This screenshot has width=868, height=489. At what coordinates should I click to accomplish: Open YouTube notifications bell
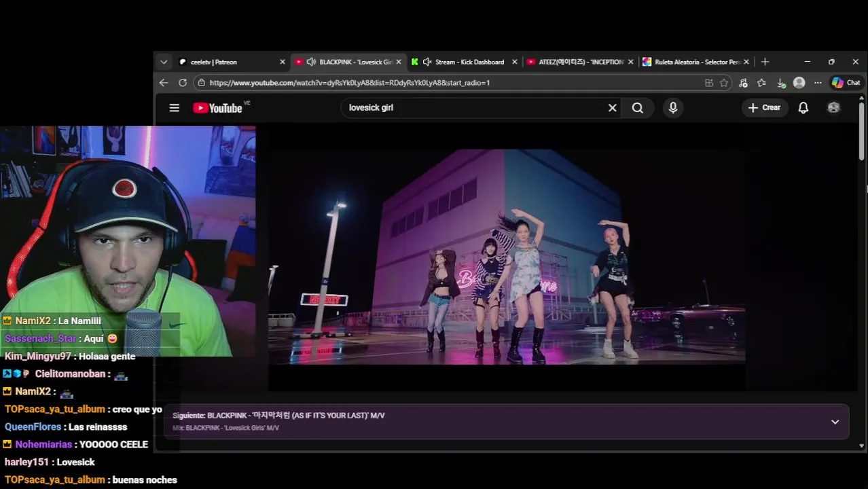tap(803, 108)
